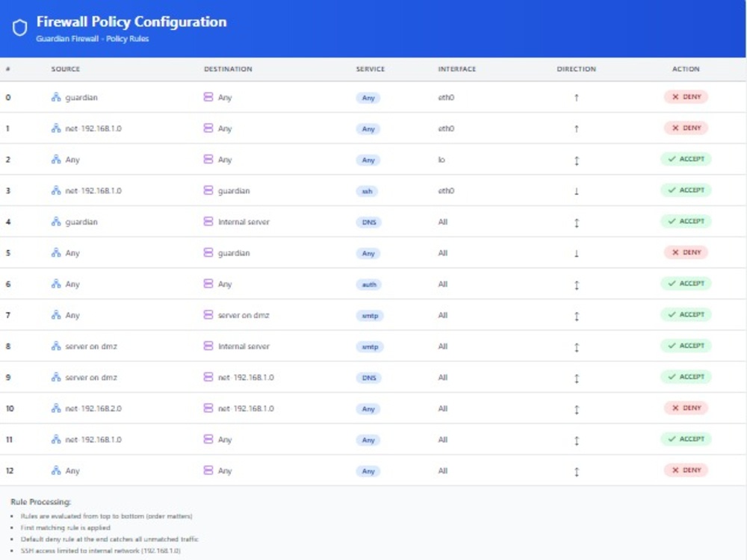Click the ACCEPT badge in rule 3
The width and height of the screenshot is (747, 560).
coord(686,190)
